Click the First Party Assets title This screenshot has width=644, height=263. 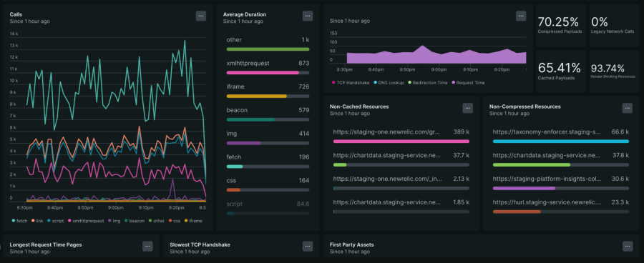click(x=351, y=244)
